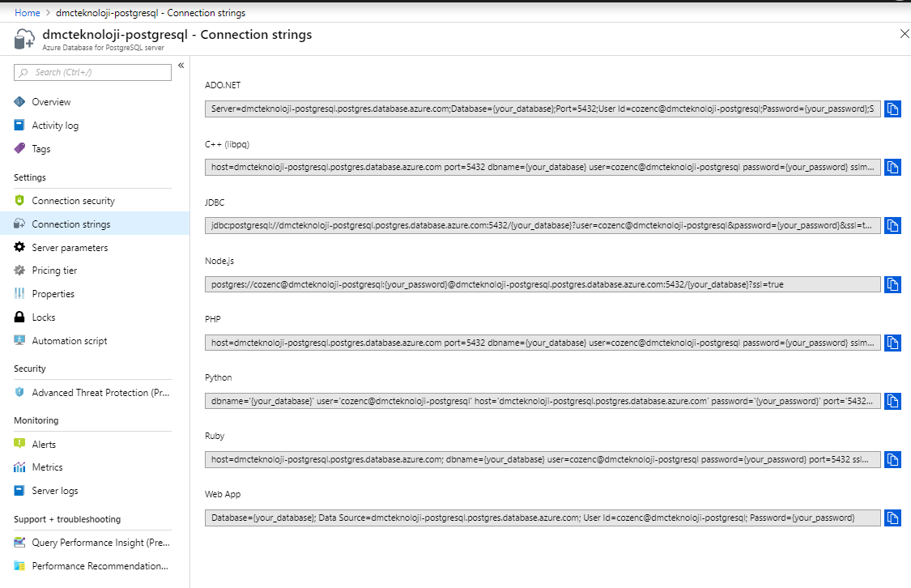911x588 pixels.
Task: Open Server parameters
Action: (x=70, y=248)
